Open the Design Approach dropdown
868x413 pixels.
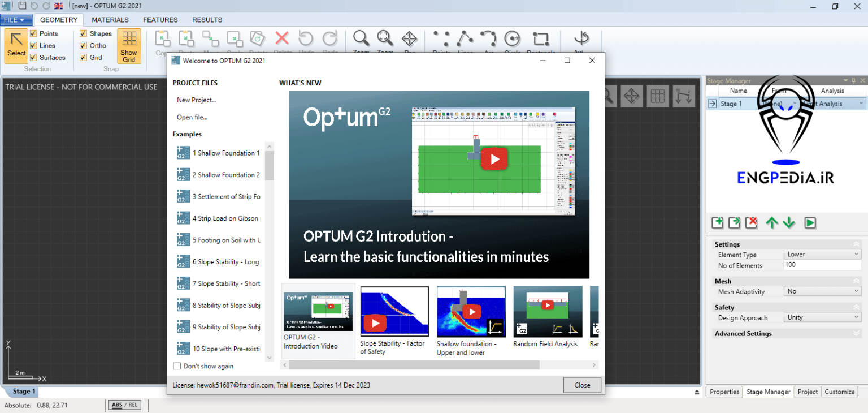point(822,317)
